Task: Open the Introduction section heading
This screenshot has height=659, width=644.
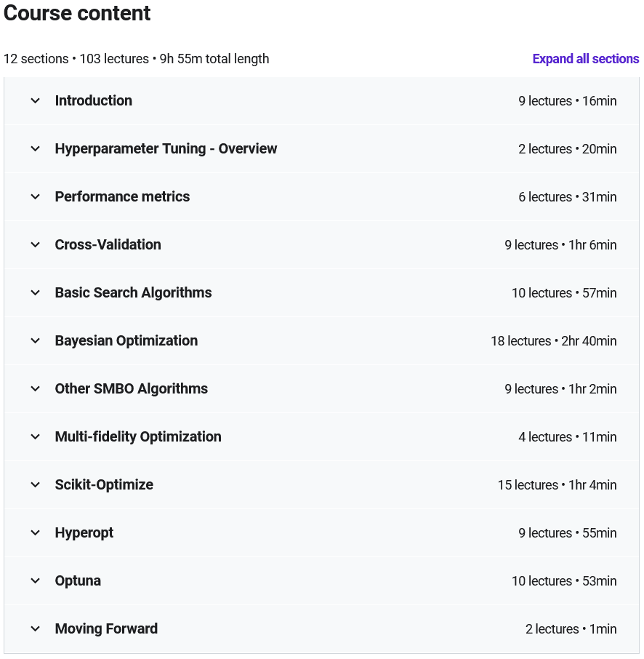Action: point(94,101)
